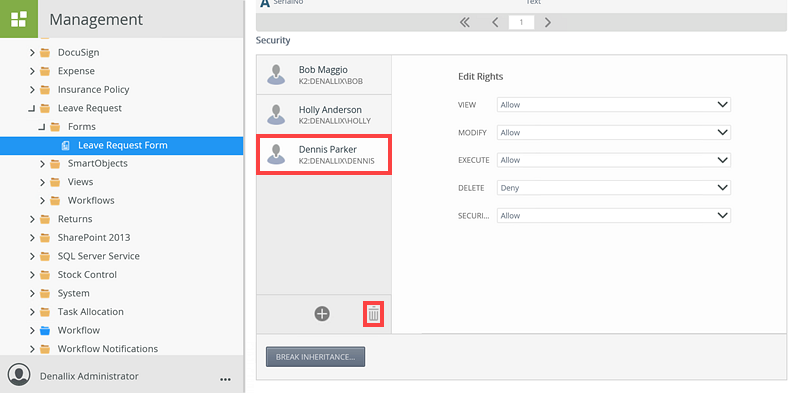Expand the Stock Control tree node
The width and height of the screenshot is (800, 393).
pyautogui.click(x=32, y=275)
